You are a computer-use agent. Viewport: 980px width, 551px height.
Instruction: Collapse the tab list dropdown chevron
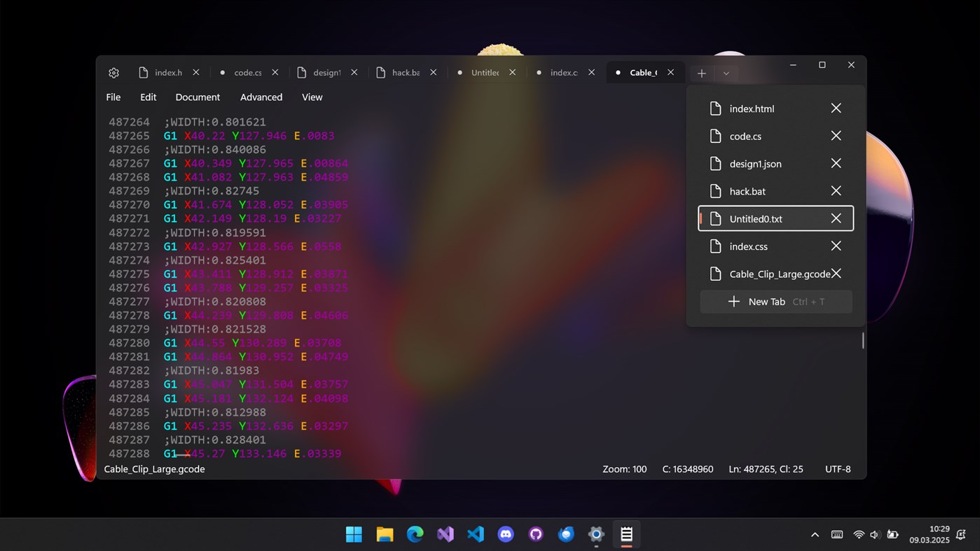tap(726, 73)
